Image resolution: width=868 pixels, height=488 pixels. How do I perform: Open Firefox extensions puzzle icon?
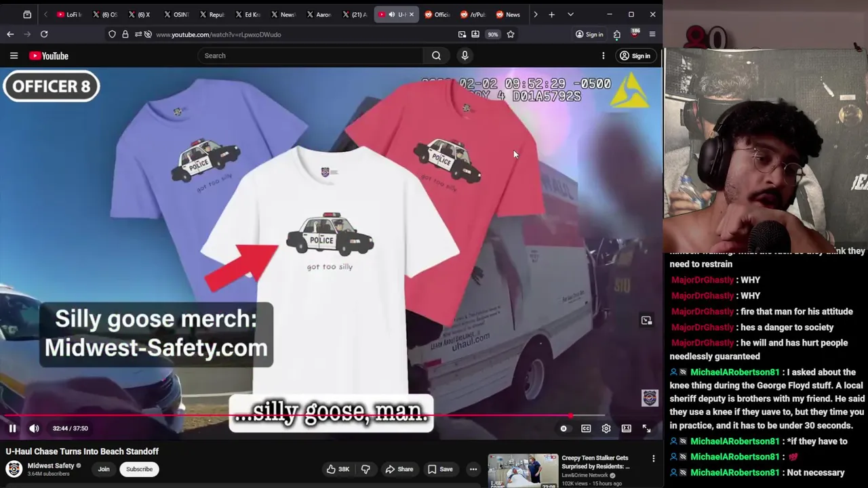[x=617, y=35]
